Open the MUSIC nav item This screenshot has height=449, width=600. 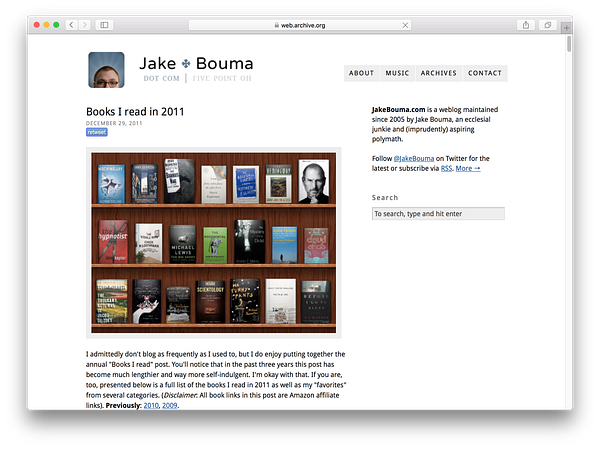point(397,73)
